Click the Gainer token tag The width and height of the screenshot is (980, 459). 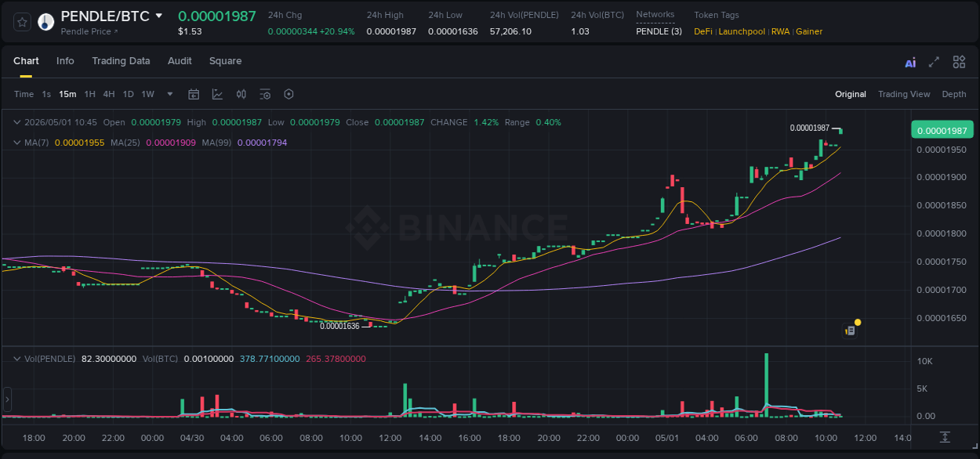[809, 31]
